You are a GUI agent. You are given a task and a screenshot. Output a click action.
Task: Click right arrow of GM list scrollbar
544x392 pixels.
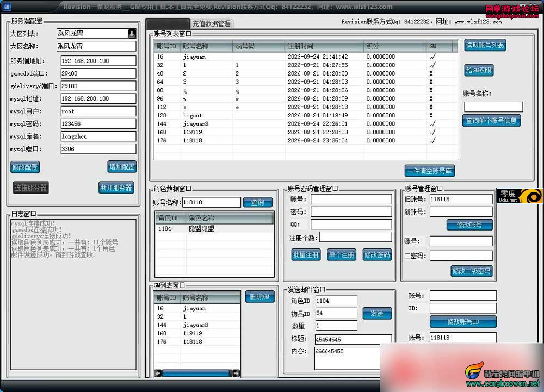coord(236,374)
